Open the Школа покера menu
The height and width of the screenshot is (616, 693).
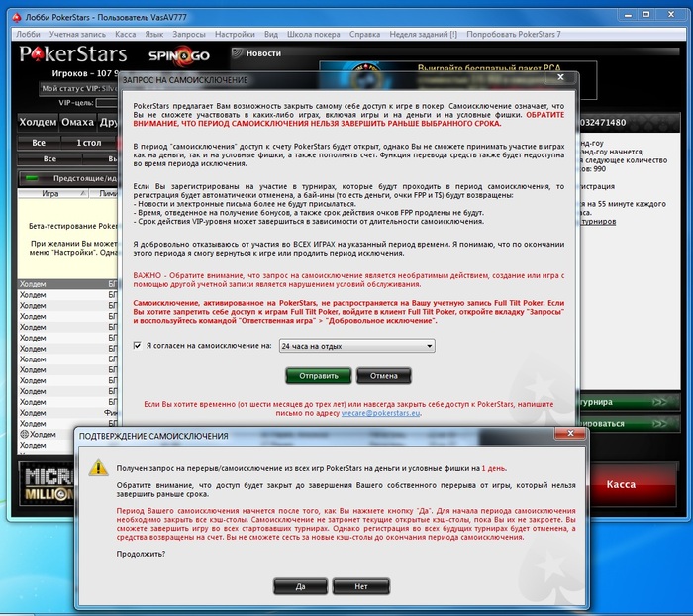coord(314,34)
